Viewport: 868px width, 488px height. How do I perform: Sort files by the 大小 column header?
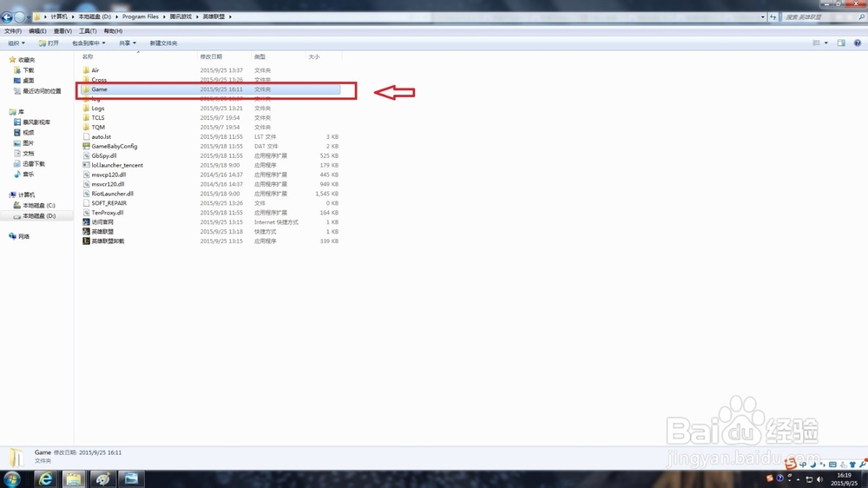point(323,56)
